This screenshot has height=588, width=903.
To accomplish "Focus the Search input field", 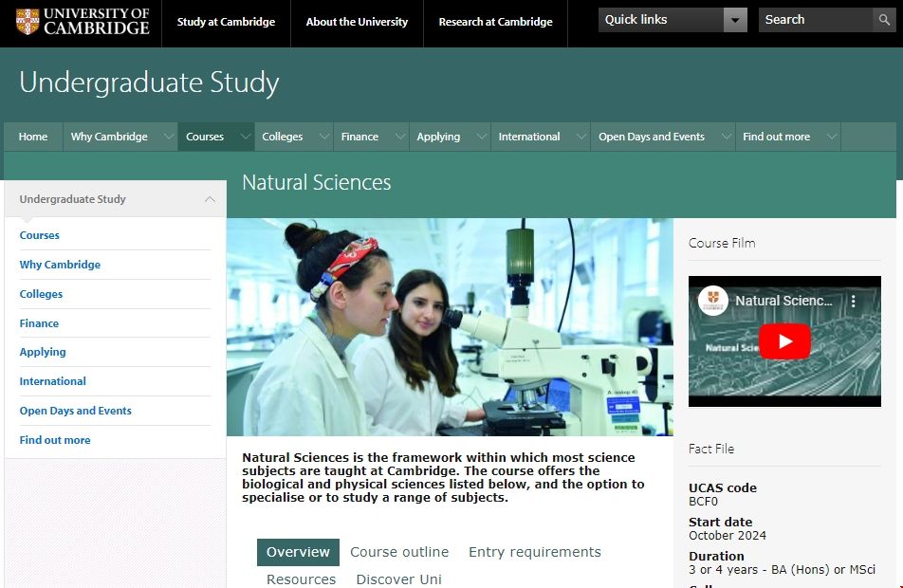I will pos(814,20).
